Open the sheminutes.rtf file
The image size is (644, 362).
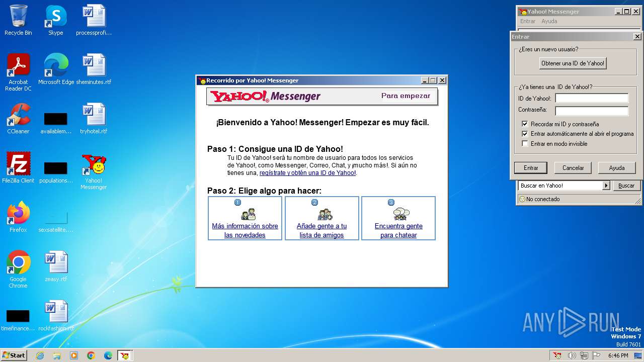(94, 69)
